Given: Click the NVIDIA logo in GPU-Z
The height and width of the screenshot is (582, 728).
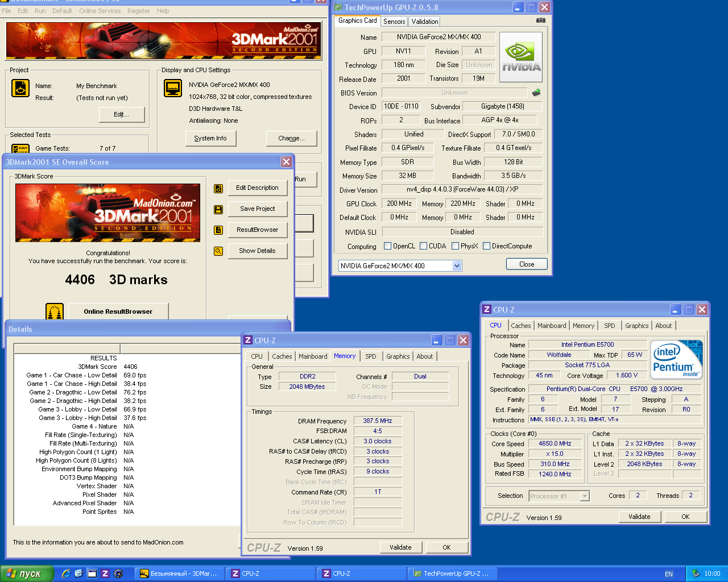Looking at the screenshot, I should (x=521, y=57).
